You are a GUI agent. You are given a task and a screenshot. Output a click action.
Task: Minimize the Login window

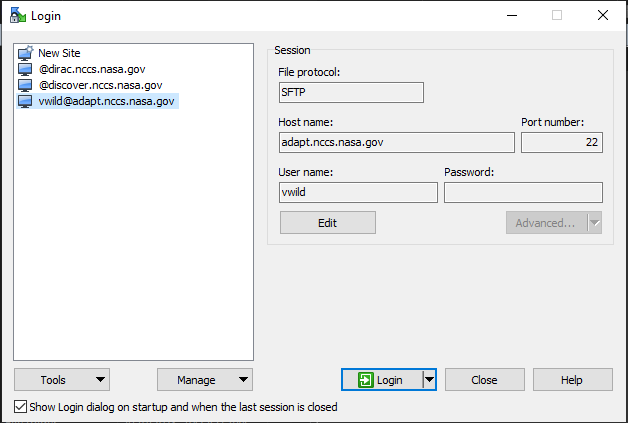pos(512,16)
